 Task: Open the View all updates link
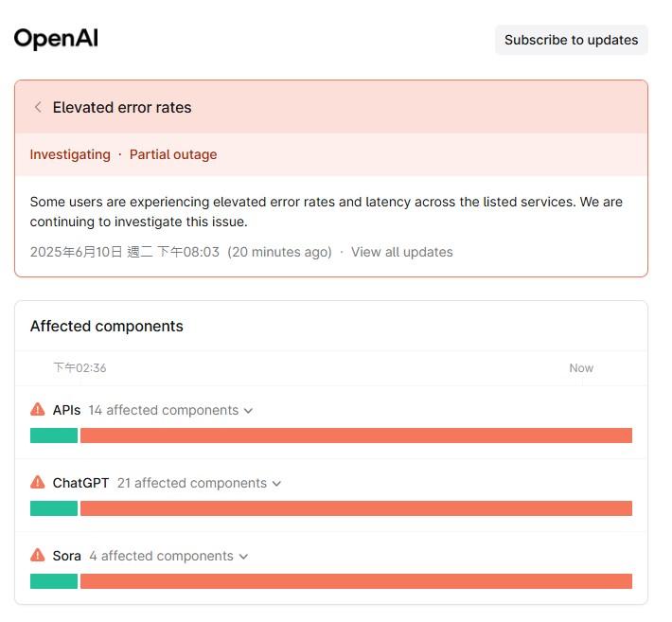(401, 252)
